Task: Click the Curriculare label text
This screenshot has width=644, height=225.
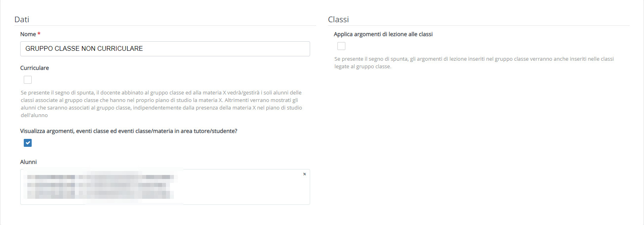Action: click(34, 68)
